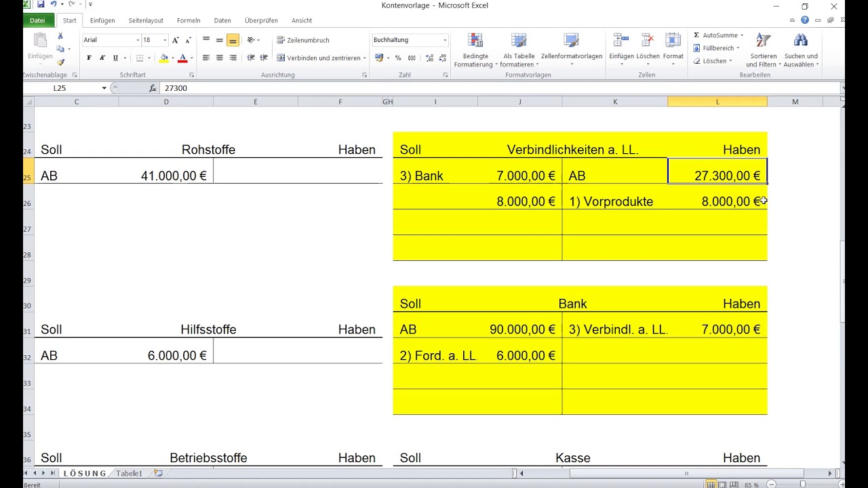This screenshot has height=488, width=868.
Task: Switch to the Überprüfen ribbon tab
Action: point(261,20)
